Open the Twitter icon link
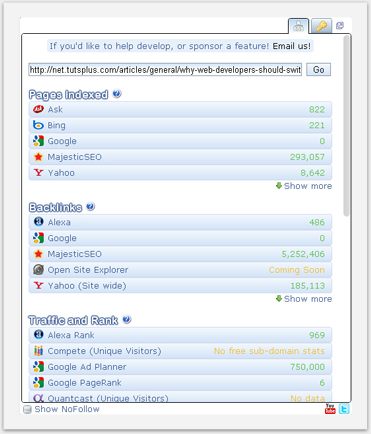Image resolution: width=371 pixels, height=434 pixels. [344, 409]
